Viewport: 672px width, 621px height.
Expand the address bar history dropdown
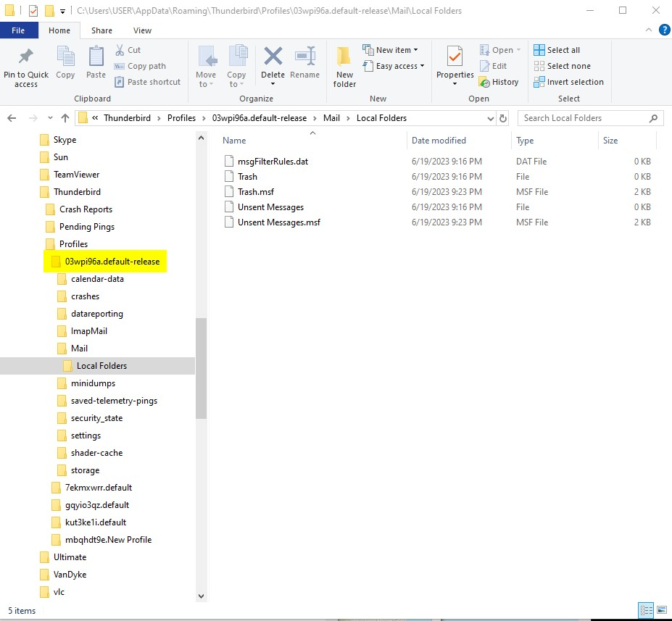point(490,118)
